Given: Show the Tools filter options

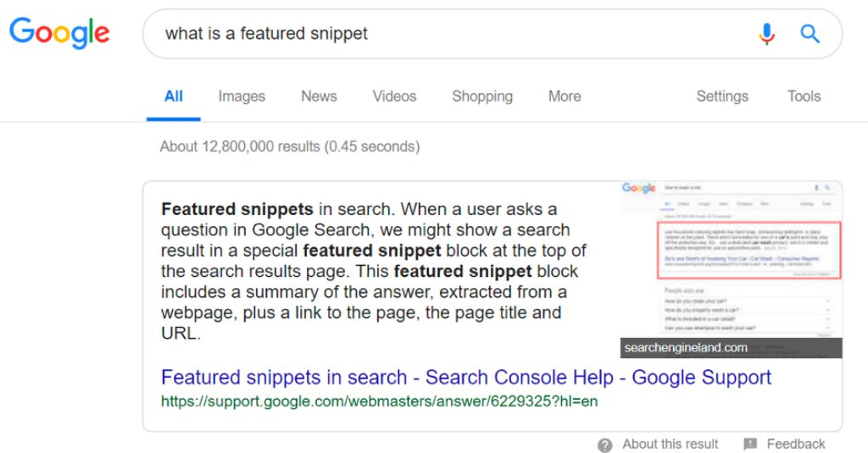Looking at the screenshot, I should click(x=804, y=97).
